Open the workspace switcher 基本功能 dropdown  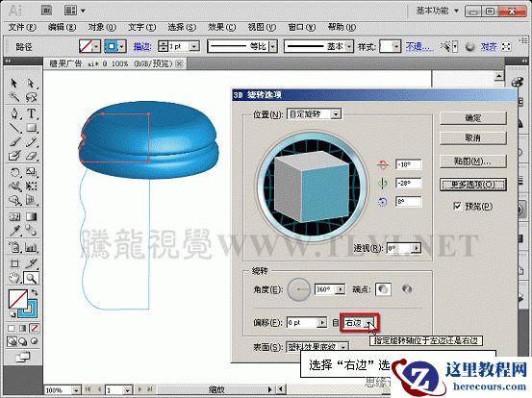tap(438, 11)
